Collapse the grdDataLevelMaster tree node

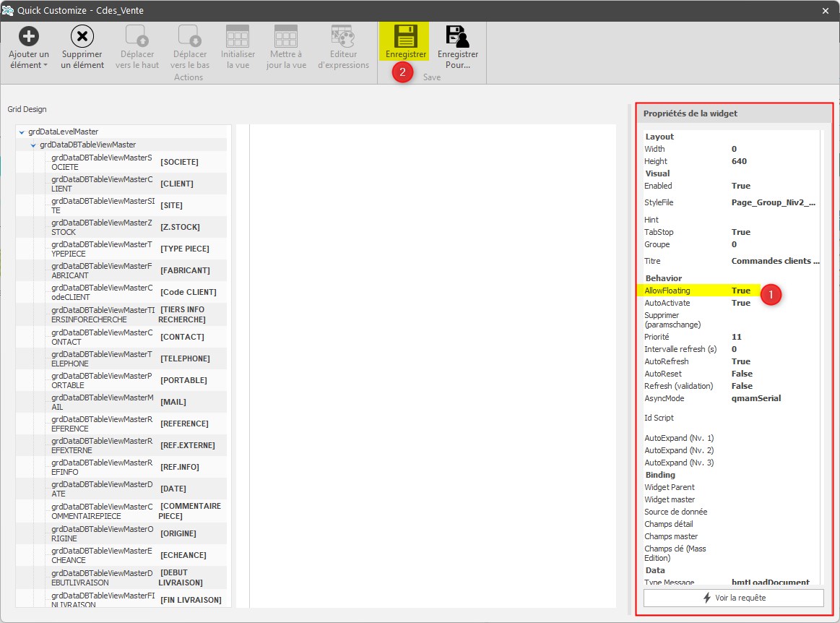pyautogui.click(x=22, y=132)
